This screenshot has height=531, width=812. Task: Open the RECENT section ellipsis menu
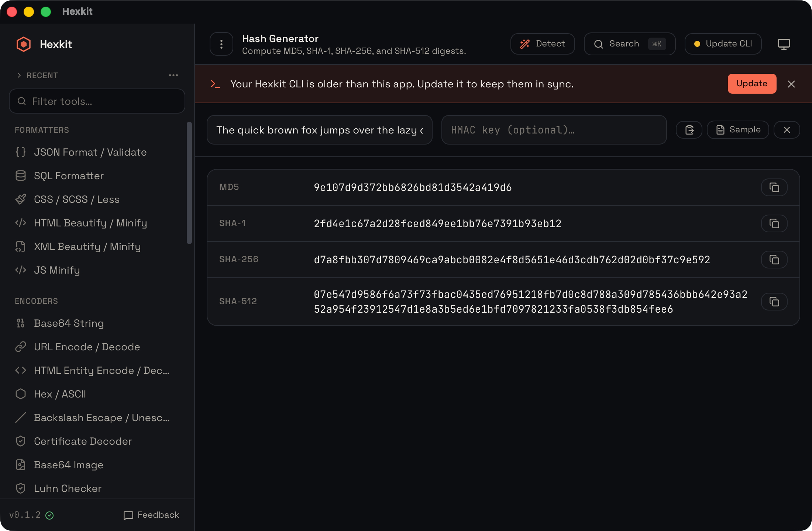coord(173,75)
